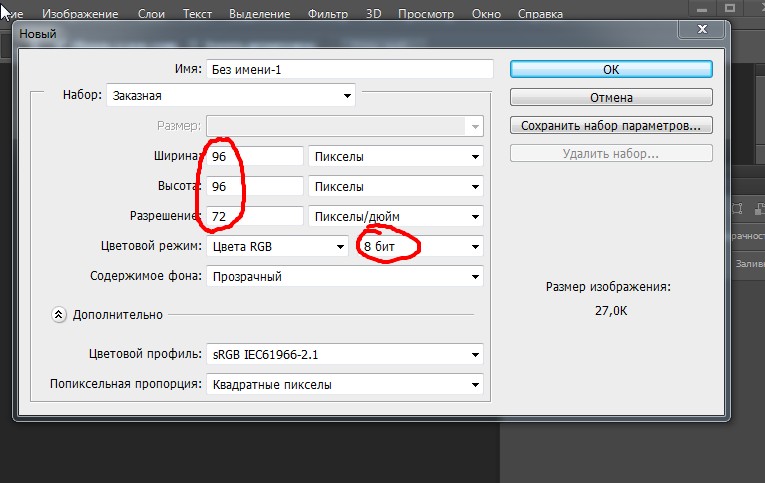Click the Высота value field
Image resolution: width=765 pixels, height=483 pixels.
pos(255,186)
